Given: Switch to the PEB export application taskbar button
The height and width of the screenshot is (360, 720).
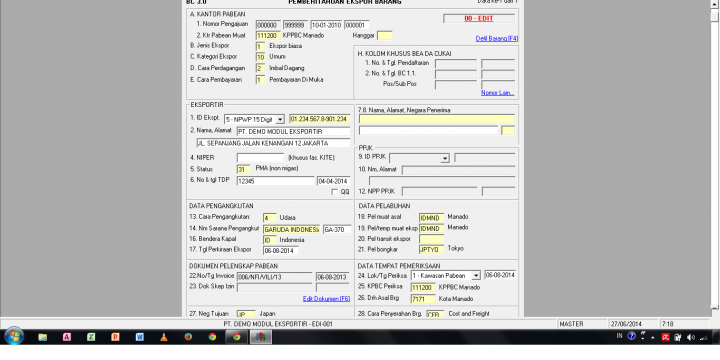Looking at the screenshot, I should coord(260,337).
